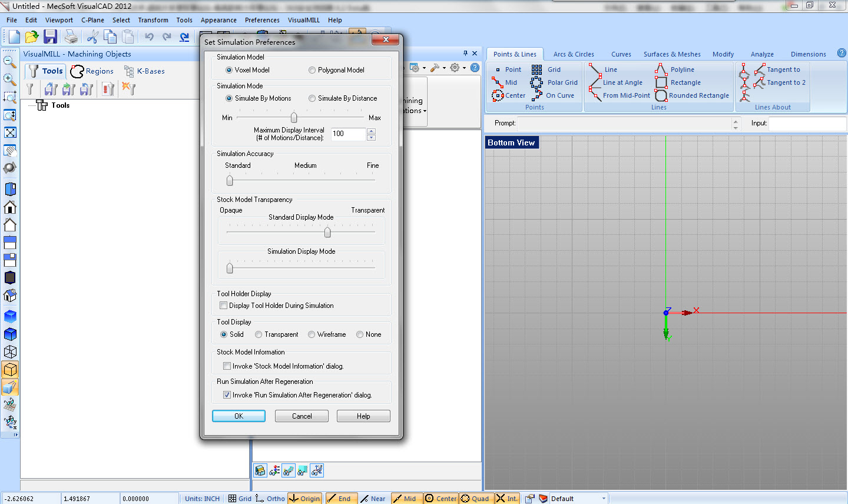Switch to the Arcs & Circles ribbon tab
The width and height of the screenshot is (848, 504).
tap(574, 54)
